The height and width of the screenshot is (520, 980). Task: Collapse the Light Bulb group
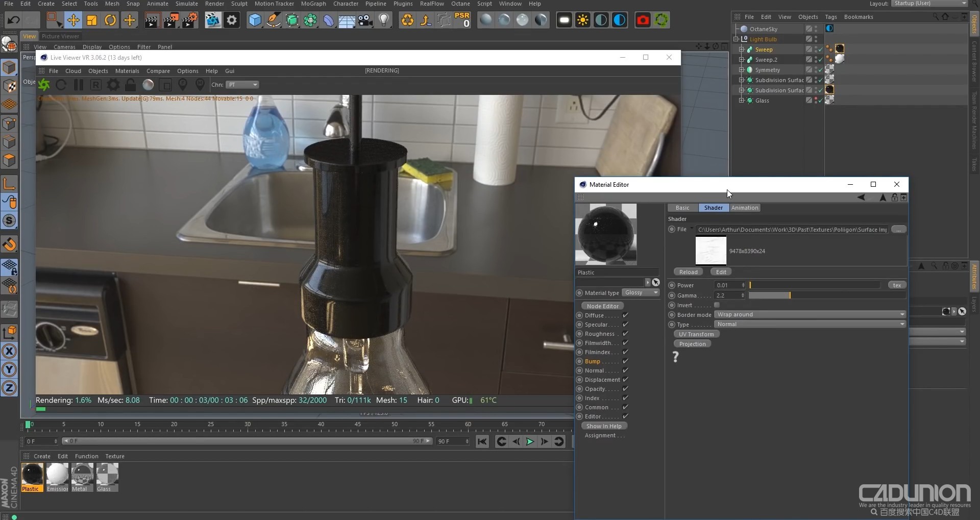point(736,39)
